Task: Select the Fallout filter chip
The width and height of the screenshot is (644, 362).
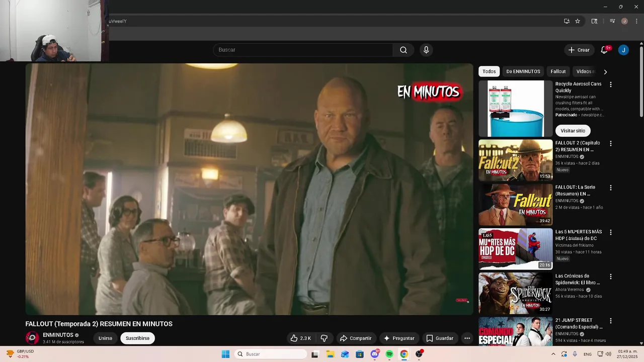Action: [558, 71]
